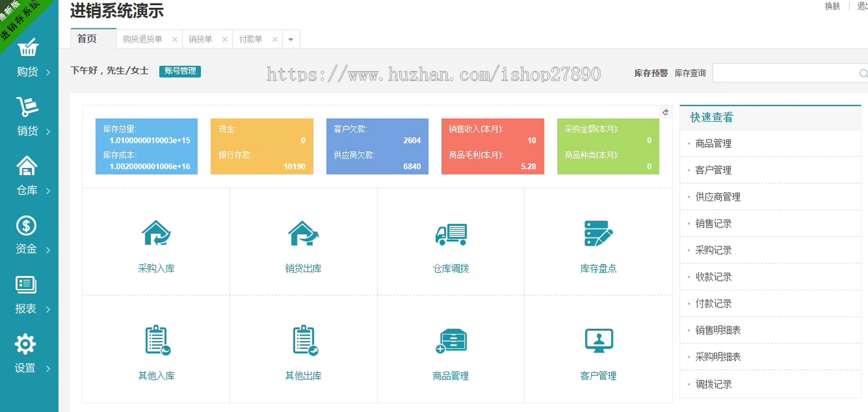The image size is (868, 412).
Task: Open 收款记录 in the quick view list
Action: (713, 277)
